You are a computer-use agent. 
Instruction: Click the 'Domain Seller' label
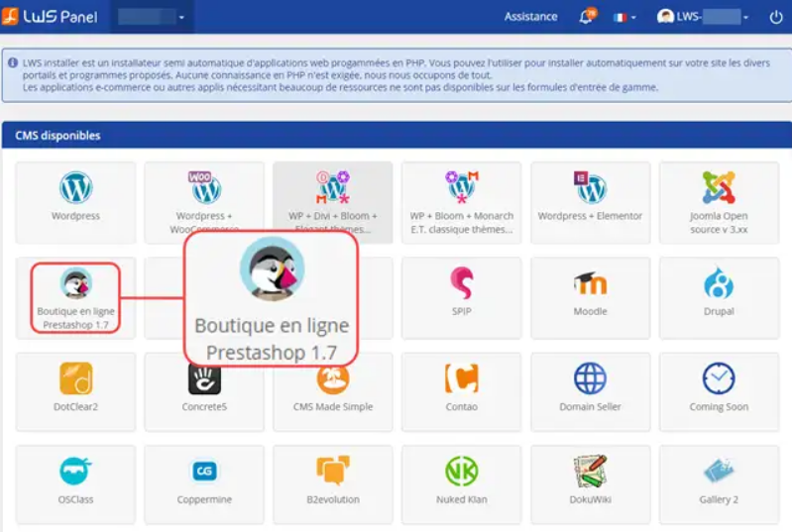click(590, 407)
